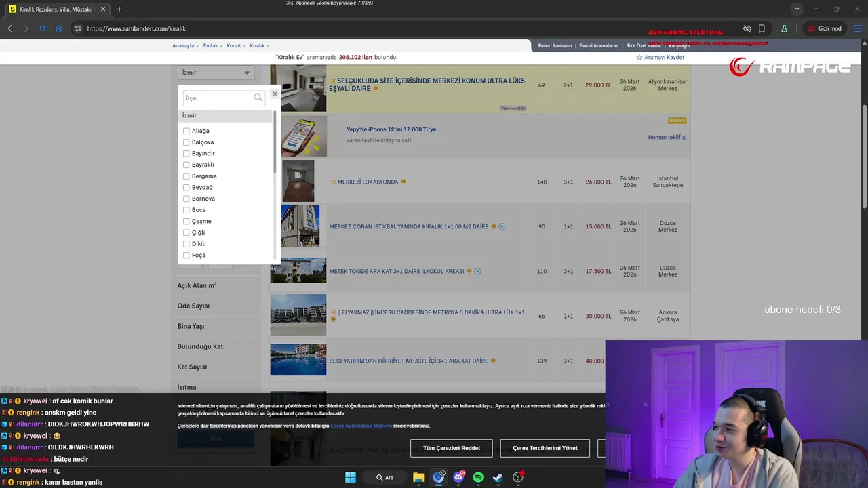Viewport: 868px width, 488px height.
Task: Enable the Bergama checkbox
Action: click(186, 176)
